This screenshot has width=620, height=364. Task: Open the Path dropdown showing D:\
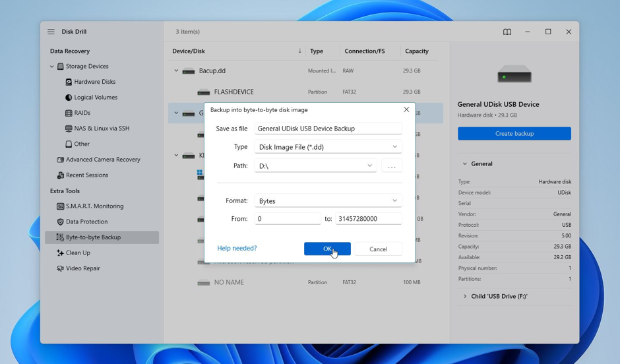click(315, 166)
